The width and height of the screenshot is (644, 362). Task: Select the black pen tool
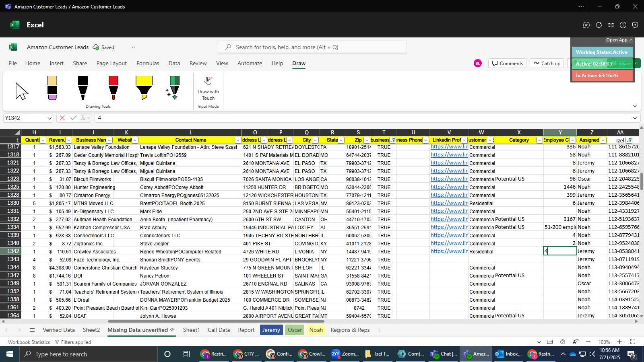coord(83,88)
